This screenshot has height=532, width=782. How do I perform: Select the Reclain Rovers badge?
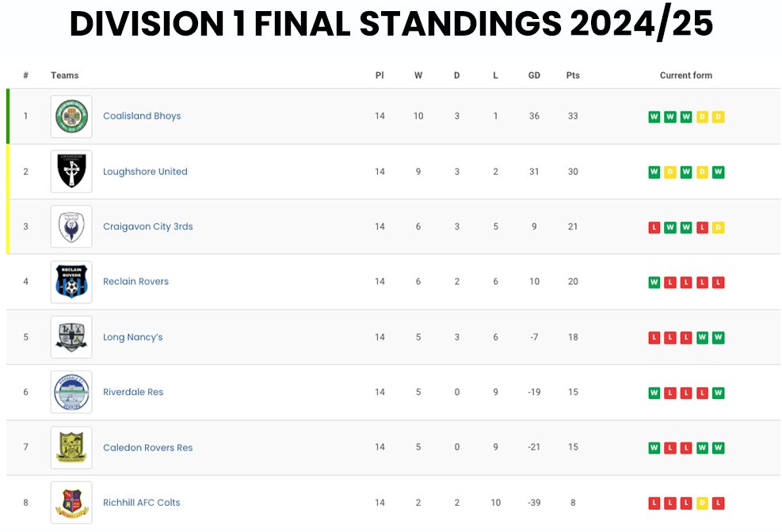[71, 282]
